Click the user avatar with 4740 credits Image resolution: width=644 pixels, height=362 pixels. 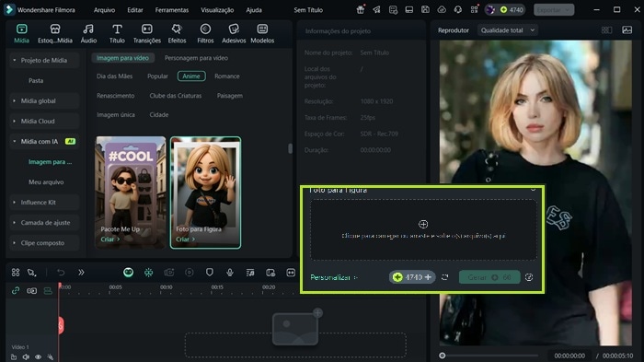(x=505, y=9)
